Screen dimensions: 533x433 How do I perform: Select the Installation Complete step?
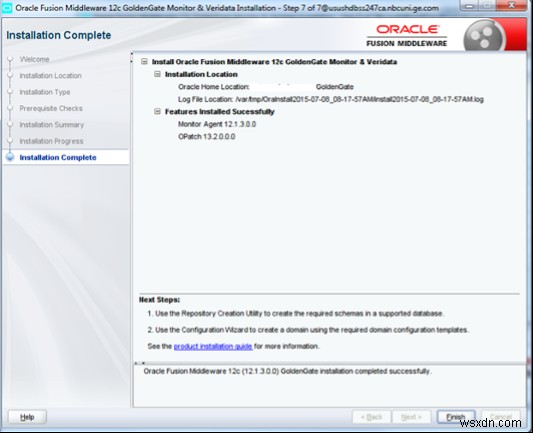pyautogui.click(x=58, y=157)
